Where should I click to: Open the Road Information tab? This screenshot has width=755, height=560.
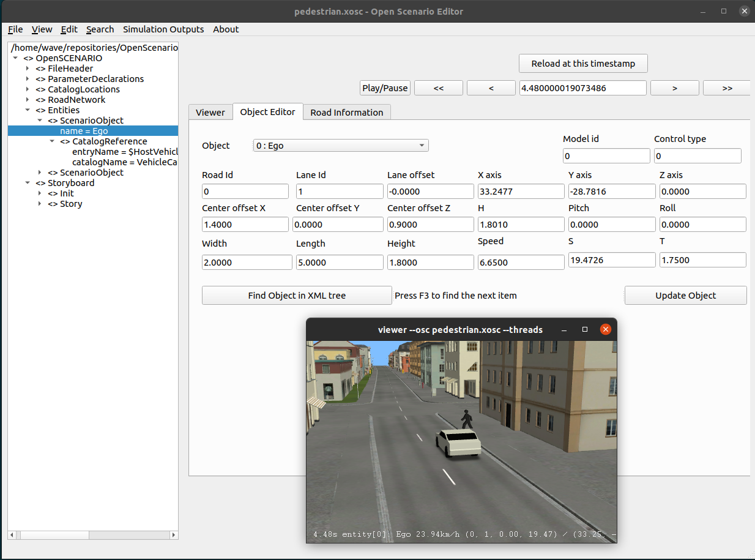pyautogui.click(x=346, y=113)
